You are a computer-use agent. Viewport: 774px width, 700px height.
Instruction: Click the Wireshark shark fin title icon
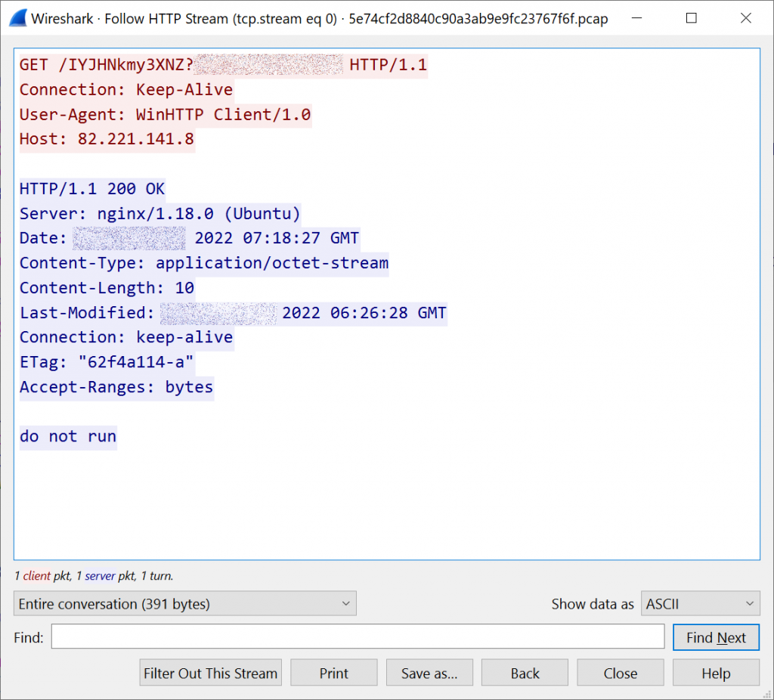(x=18, y=18)
